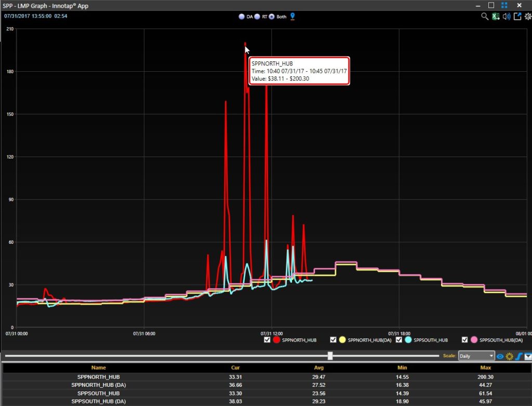Click the 07/31 12:00 axis label

point(271,334)
